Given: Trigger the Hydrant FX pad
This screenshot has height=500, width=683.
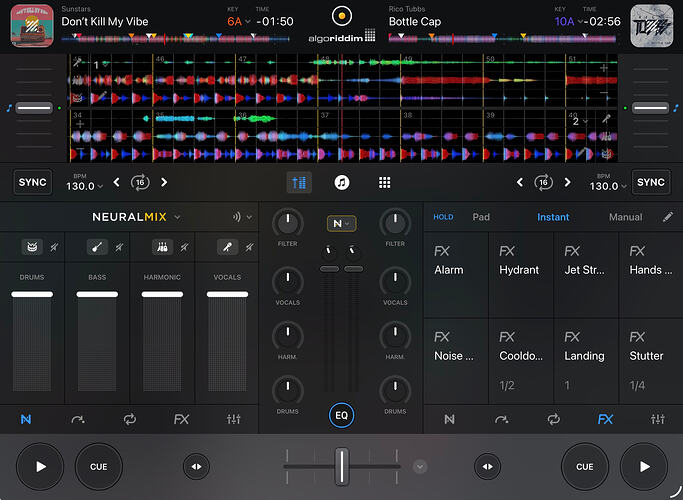Looking at the screenshot, I should click(x=521, y=275).
